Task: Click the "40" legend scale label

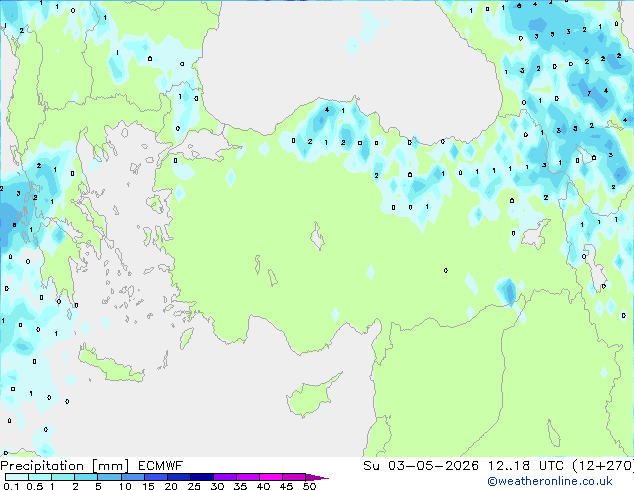Action: pyautogui.click(x=263, y=486)
